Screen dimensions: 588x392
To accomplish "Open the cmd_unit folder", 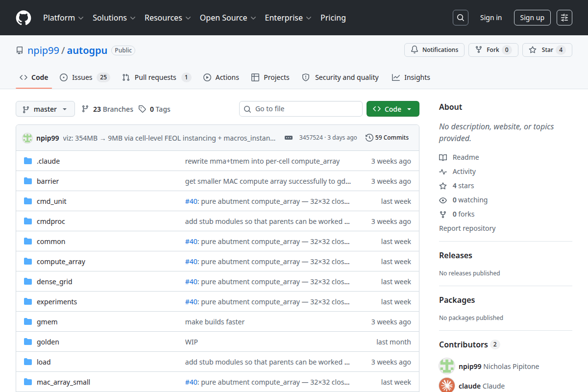I will (x=51, y=201).
